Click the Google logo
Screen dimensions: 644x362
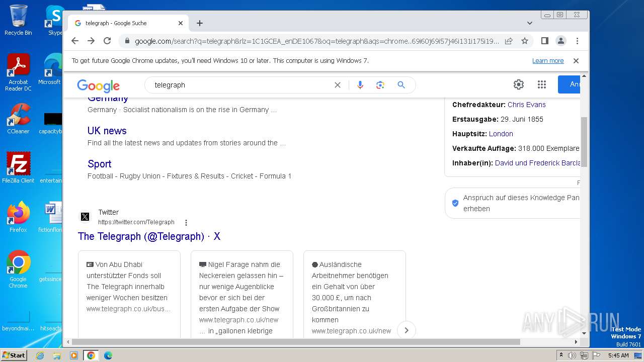[x=98, y=85]
